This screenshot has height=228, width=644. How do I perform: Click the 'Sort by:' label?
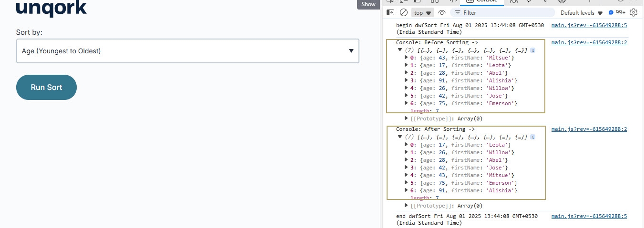(29, 32)
